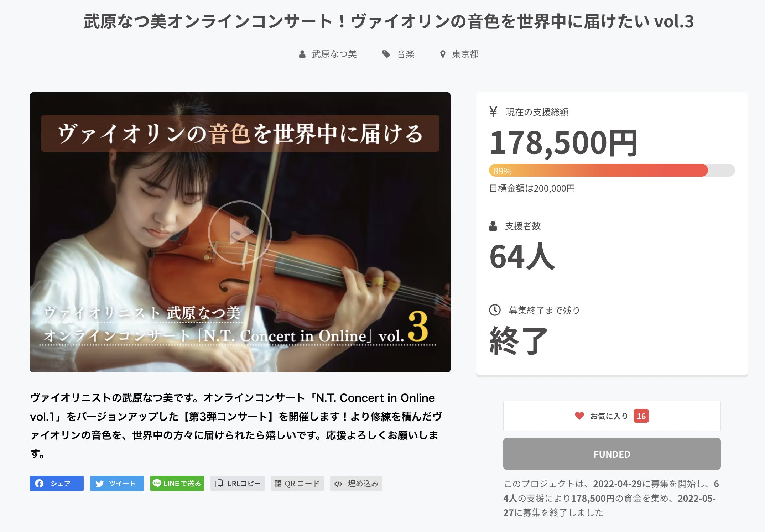Click the QR code icon
Screen dimensions: 765x532
(278, 484)
